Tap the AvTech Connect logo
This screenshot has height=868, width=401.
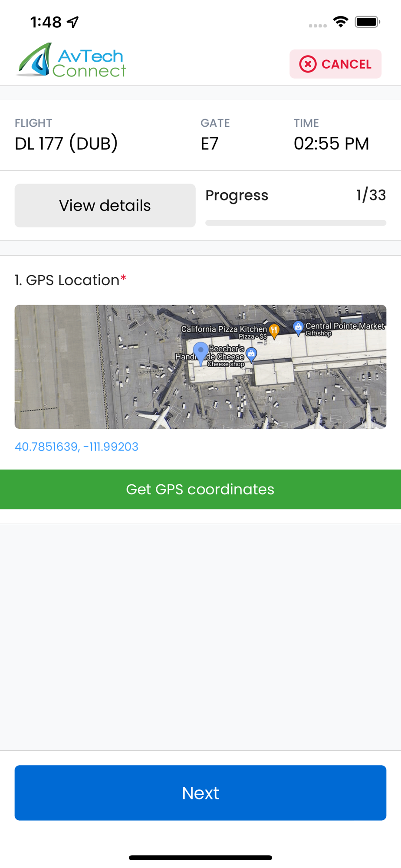71,60
